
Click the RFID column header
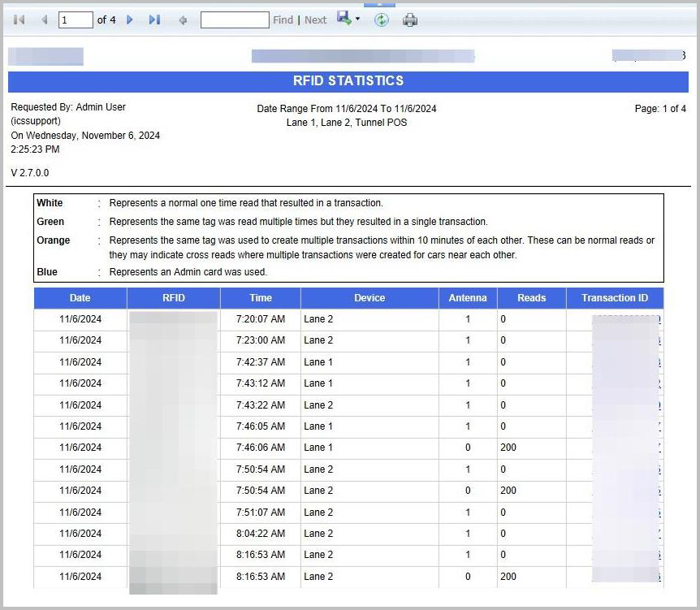pyautogui.click(x=174, y=298)
